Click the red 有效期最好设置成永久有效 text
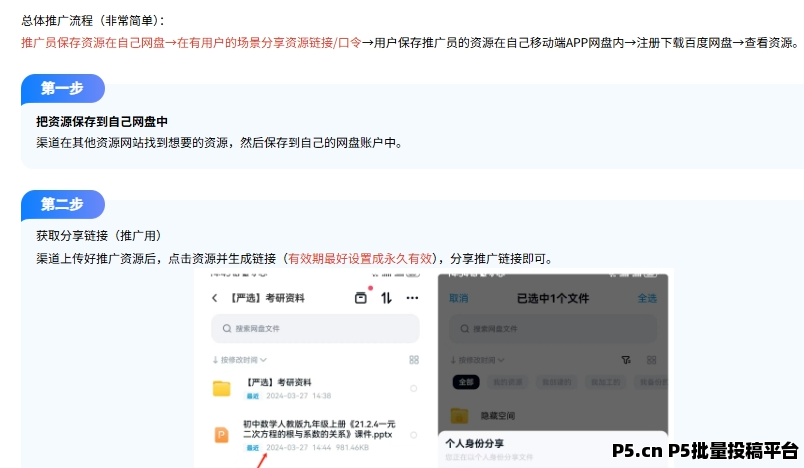 (360, 259)
